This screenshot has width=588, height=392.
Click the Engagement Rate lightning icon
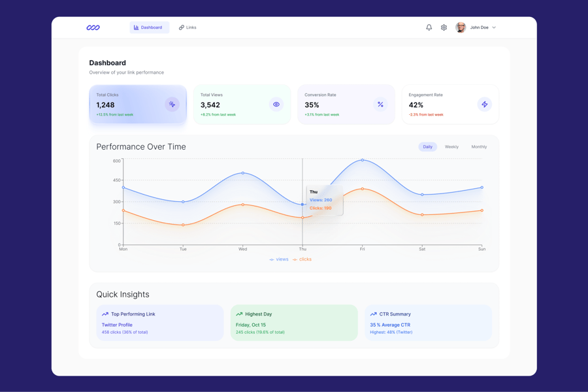point(484,105)
